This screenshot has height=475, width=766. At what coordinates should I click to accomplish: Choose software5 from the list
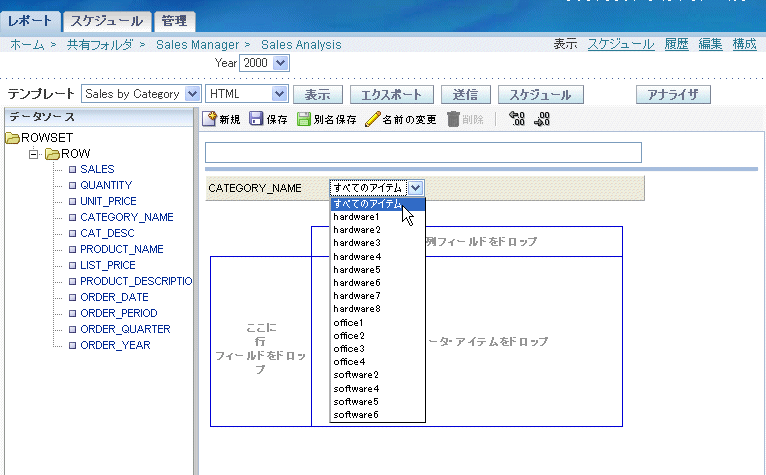377,402
